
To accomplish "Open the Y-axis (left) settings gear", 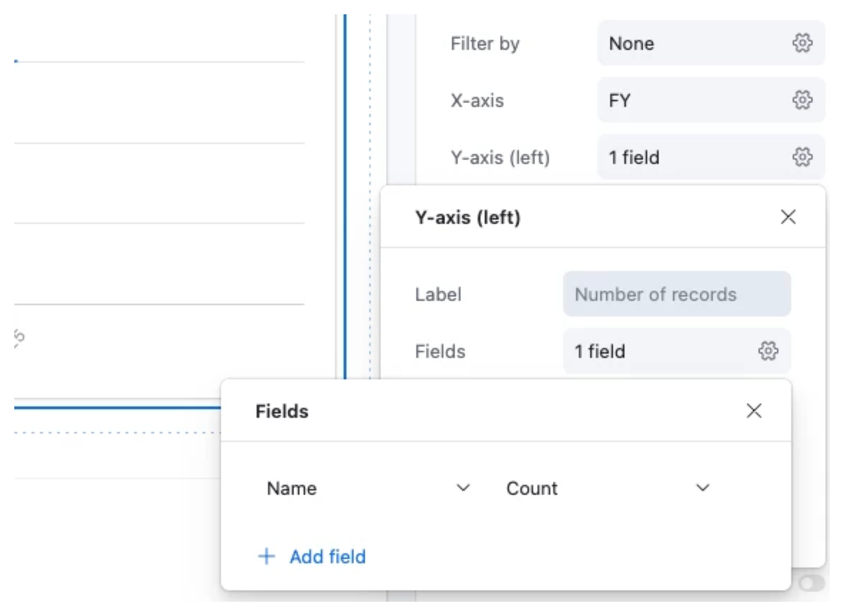I will (802, 157).
